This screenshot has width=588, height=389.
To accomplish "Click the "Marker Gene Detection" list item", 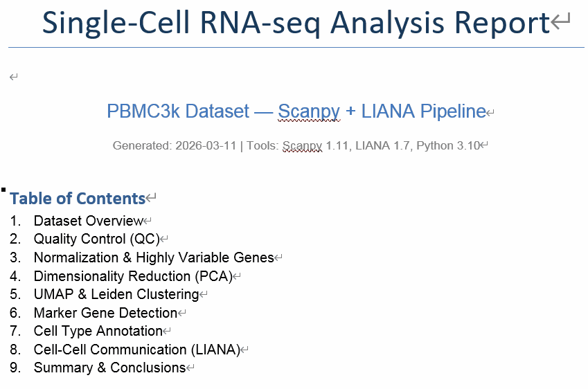I will pyautogui.click(x=105, y=313).
